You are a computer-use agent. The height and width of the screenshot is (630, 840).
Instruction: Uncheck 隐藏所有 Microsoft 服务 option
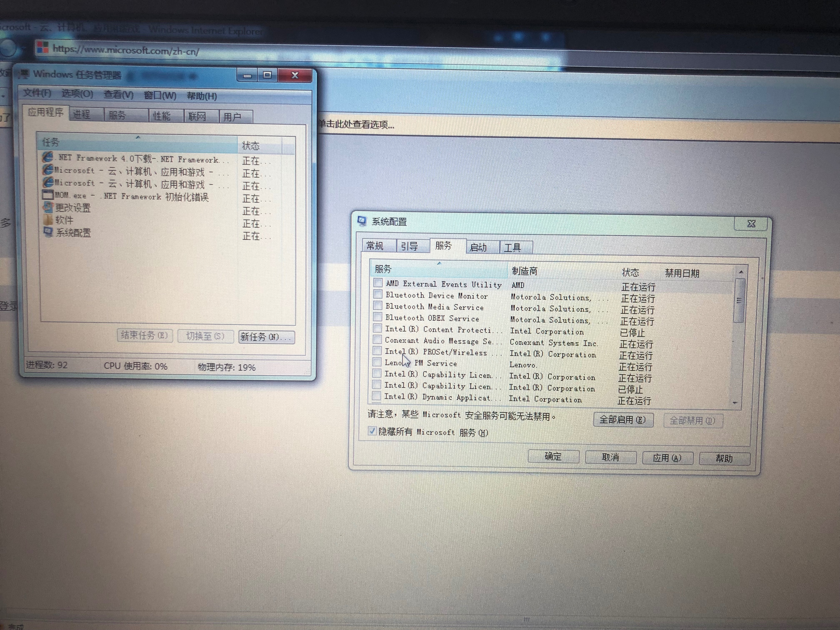point(372,431)
